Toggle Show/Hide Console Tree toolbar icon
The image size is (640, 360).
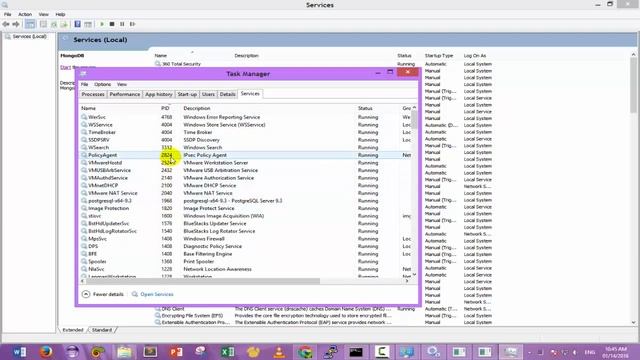click(x=30, y=24)
